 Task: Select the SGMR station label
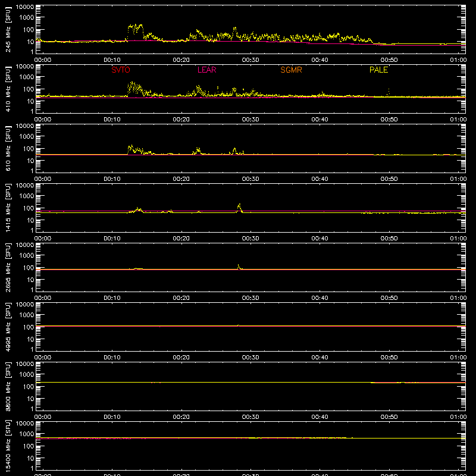click(291, 70)
